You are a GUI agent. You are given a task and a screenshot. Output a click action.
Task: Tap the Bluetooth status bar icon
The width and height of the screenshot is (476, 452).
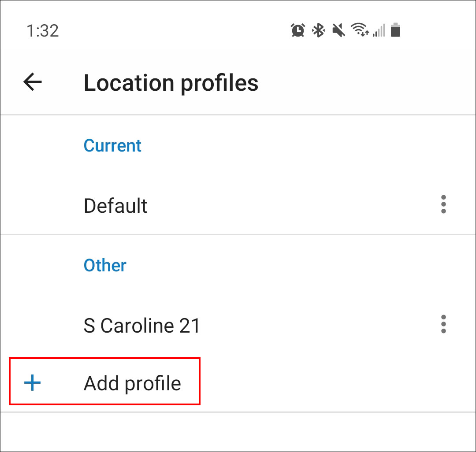319,30
